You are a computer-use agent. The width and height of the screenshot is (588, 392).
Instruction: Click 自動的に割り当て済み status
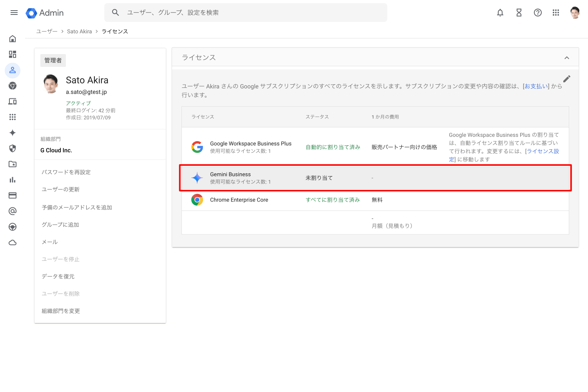pos(333,147)
